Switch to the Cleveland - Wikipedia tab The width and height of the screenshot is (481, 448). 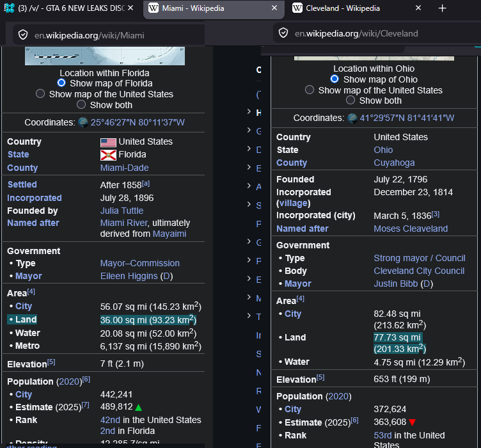[x=358, y=8]
